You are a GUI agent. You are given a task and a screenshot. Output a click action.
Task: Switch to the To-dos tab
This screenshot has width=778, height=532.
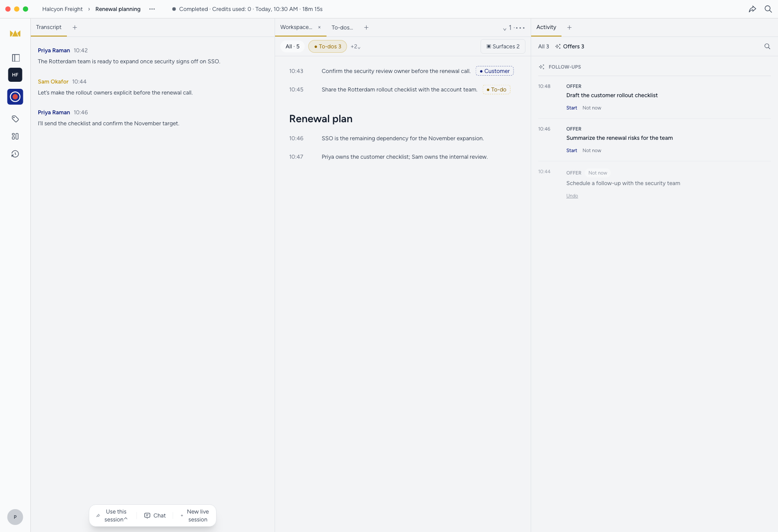[x=342, y=27]
